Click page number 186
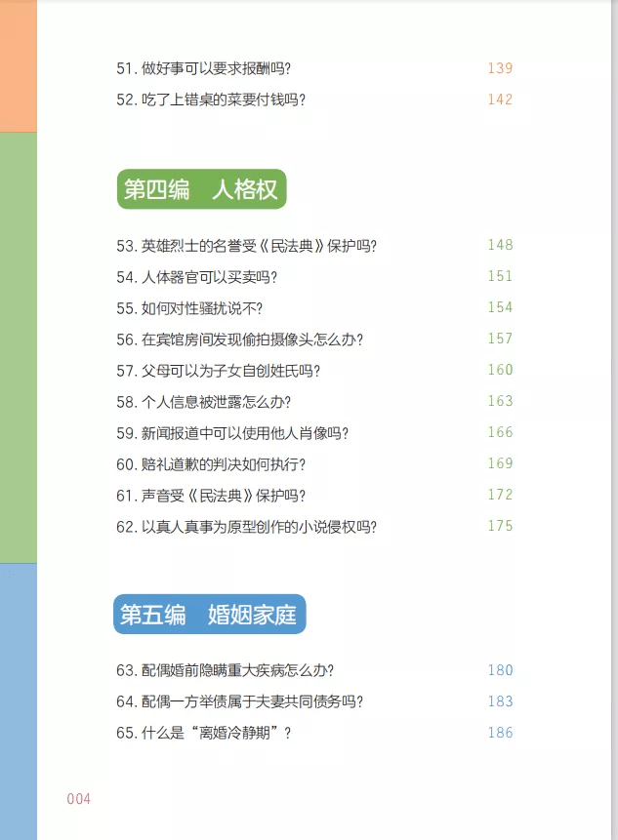 tap(500, 732)
